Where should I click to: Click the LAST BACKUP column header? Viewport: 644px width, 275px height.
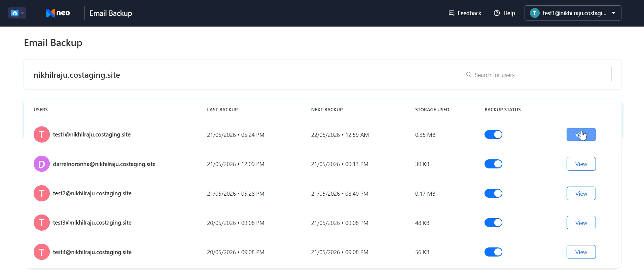click(x=222, y=110)
